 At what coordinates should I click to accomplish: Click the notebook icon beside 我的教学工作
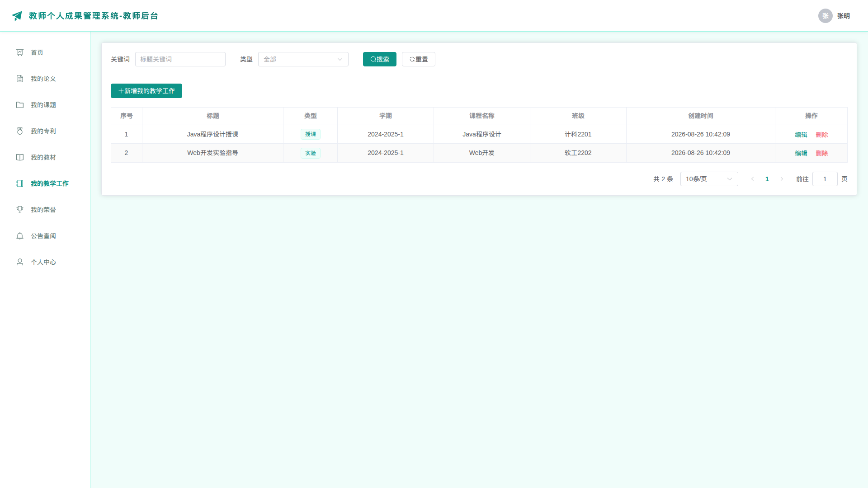(x=20, y=183)
